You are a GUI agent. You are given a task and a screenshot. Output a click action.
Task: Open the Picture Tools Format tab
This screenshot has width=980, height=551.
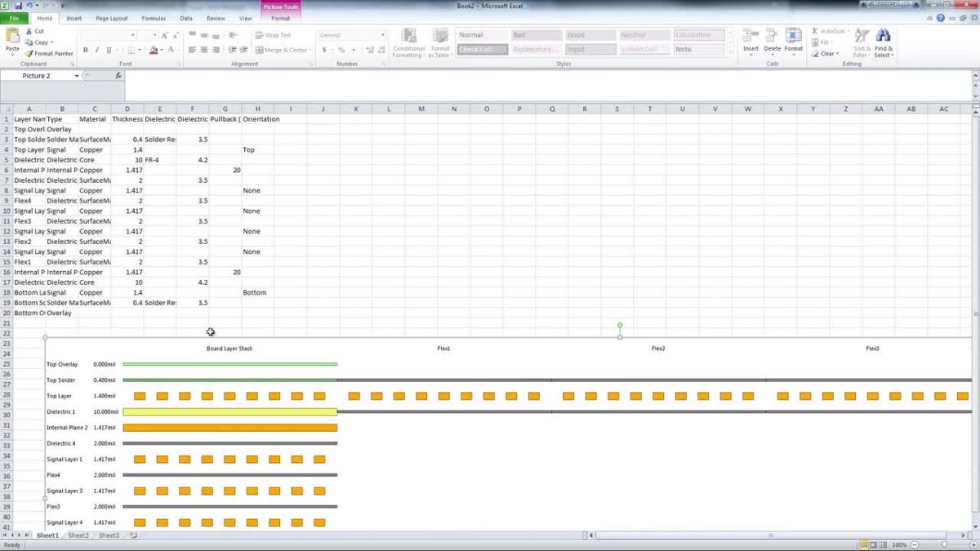pos(280,18)
